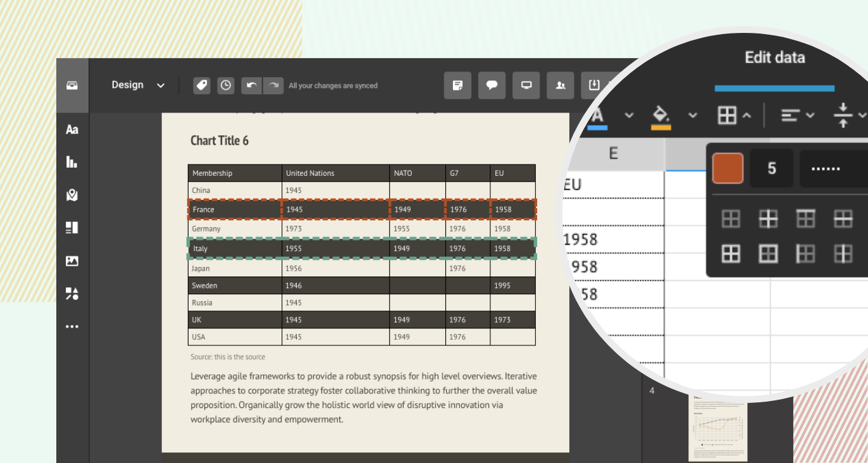Open the comments panel icon
Viewport: 868px width, 463px height.
coord(492,85)
